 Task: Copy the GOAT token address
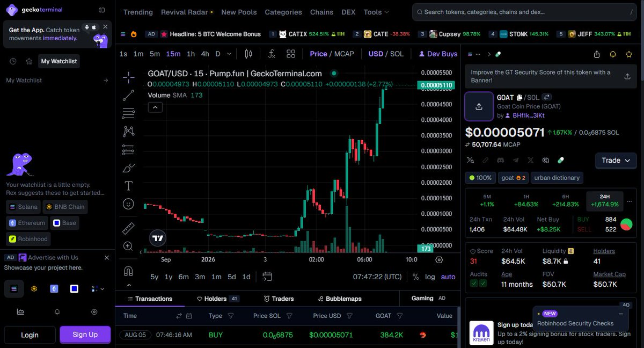click(519, 97)
